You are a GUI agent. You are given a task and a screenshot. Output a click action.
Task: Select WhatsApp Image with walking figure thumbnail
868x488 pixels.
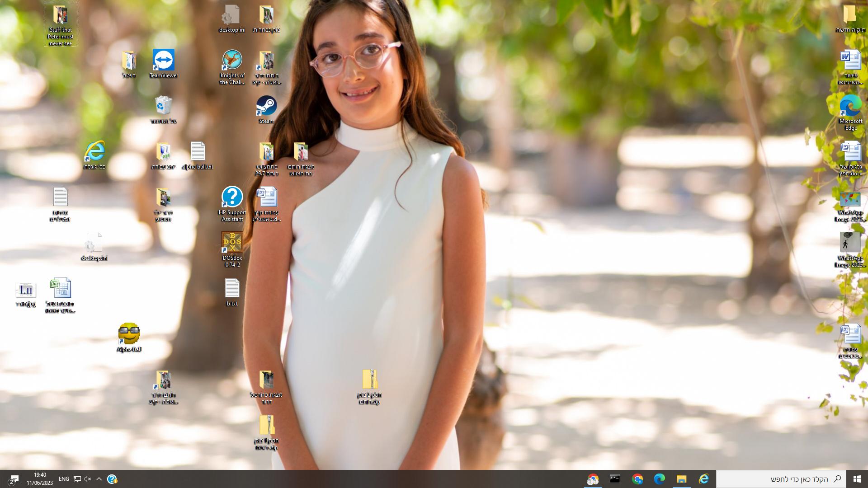[850, 250]
